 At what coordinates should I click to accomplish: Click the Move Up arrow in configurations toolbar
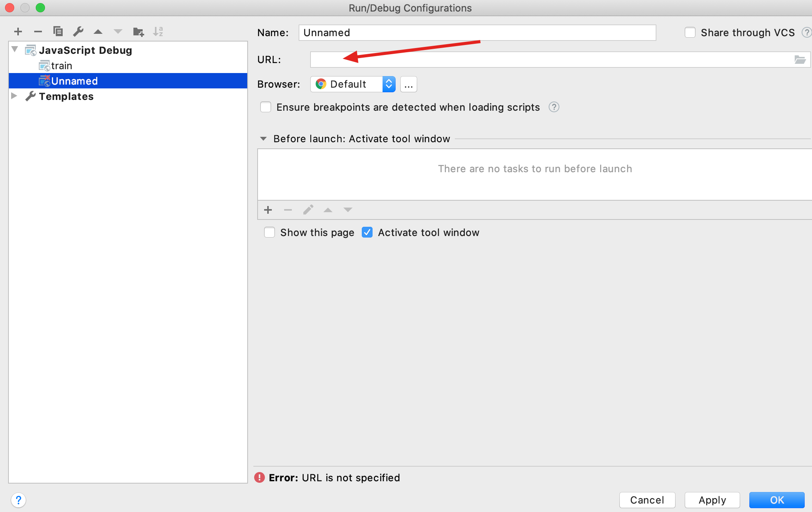(98, 32)
